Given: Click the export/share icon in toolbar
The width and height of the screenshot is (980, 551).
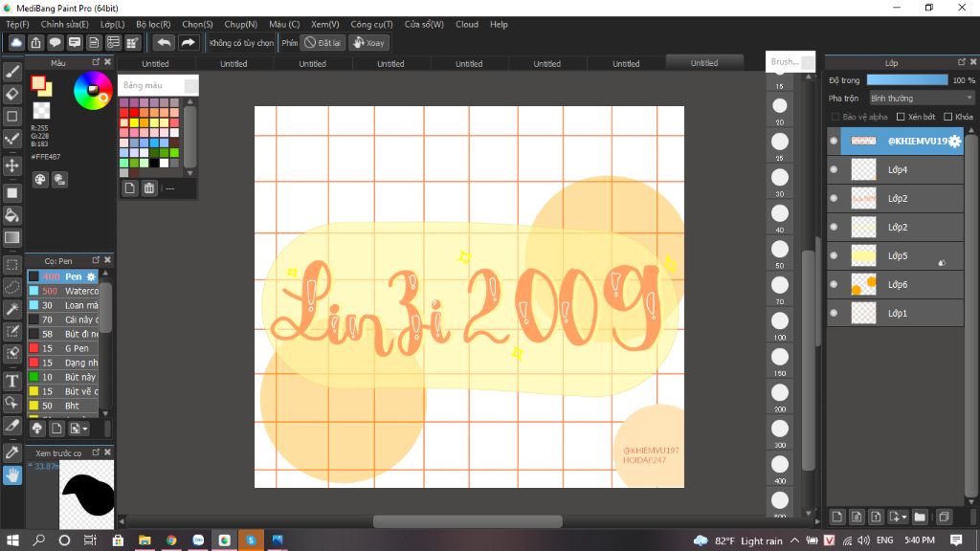Looking at the screenshot, I should (35, 42).
